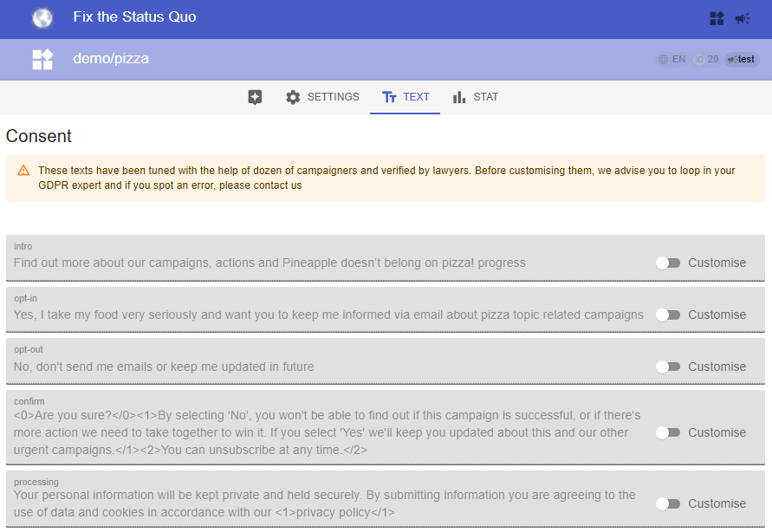
Task: Enable Customise for the confirm text
Action: point(668,432)
